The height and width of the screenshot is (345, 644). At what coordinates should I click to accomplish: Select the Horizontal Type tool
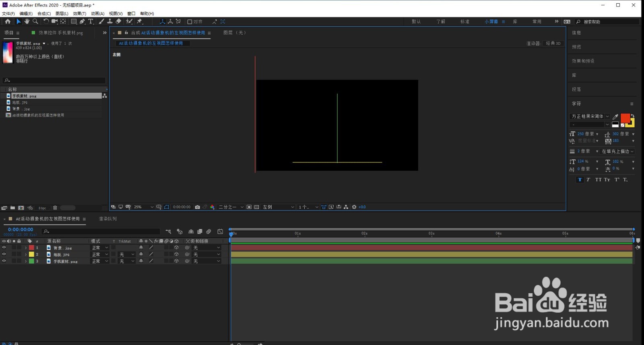(x=91, y=21)
